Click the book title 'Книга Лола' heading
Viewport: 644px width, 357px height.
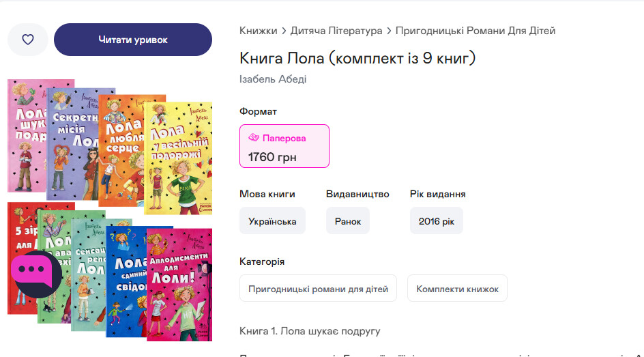tap(357, 58)
